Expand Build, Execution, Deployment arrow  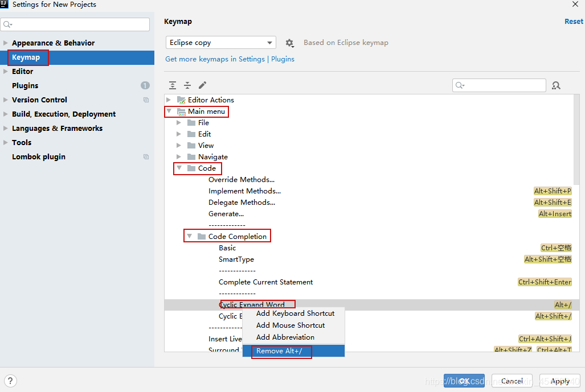click(x=5, y=114)
